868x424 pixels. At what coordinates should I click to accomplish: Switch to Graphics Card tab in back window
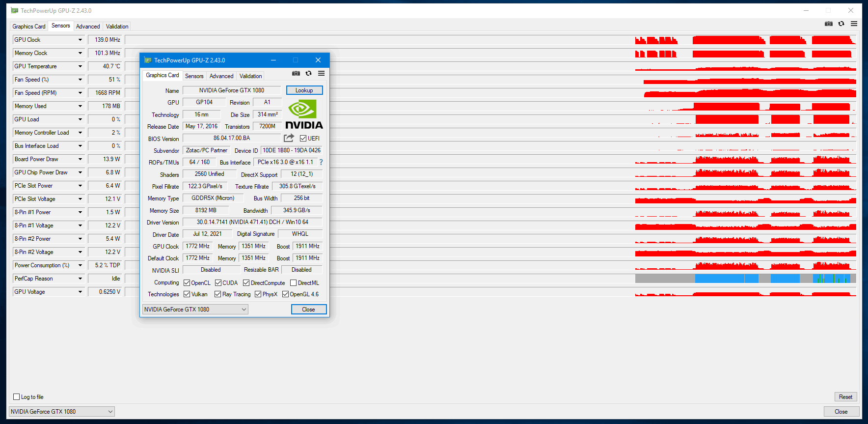pyautogui.click(x=29, y=27)
